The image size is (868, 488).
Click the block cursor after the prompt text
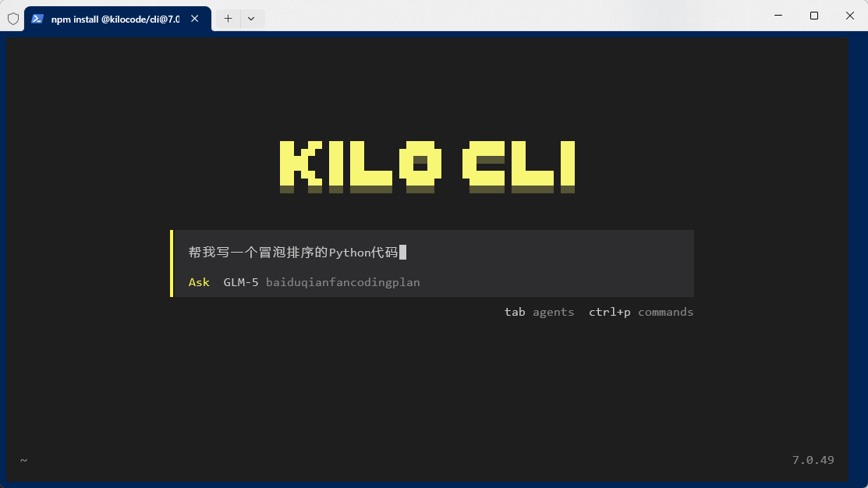(x=402, y=253)
